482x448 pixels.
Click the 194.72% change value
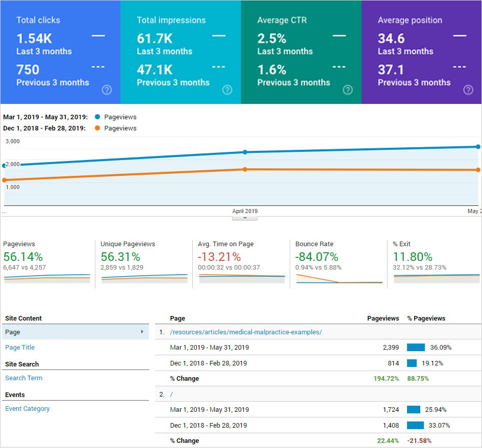tap(386, 379)
